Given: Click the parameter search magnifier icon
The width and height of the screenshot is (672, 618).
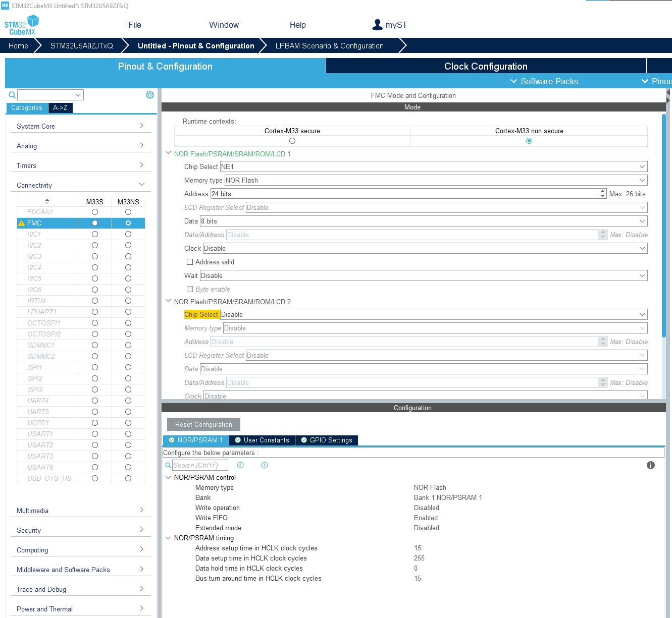Looking at the screenshot, I should [168, 465].
